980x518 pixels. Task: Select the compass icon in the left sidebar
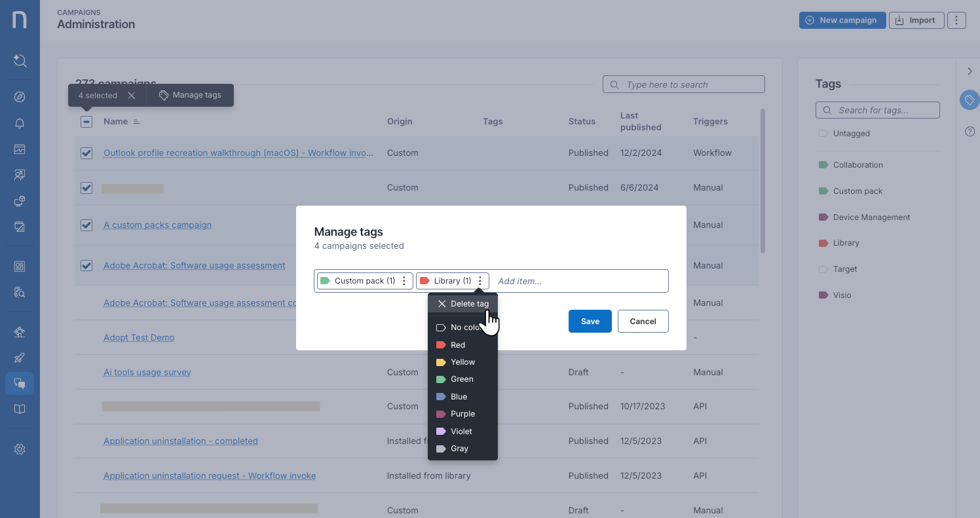tap(20, 96)
